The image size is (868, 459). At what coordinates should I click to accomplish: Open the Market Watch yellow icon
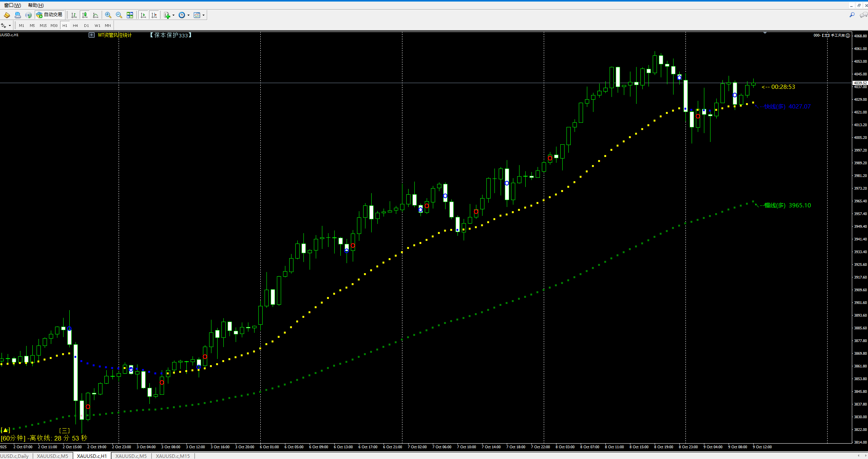click(x=7, y=15)
